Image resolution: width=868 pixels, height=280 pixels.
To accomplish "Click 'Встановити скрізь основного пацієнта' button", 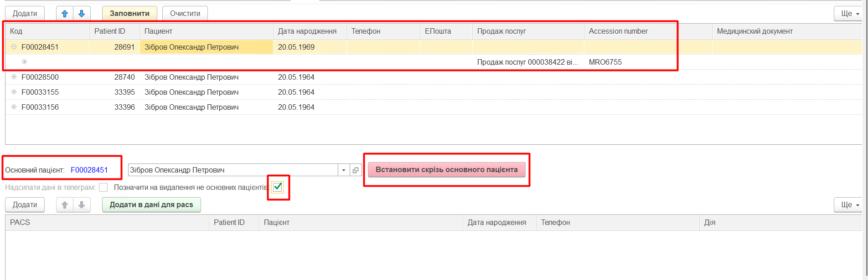I will [x=446, y=170].
